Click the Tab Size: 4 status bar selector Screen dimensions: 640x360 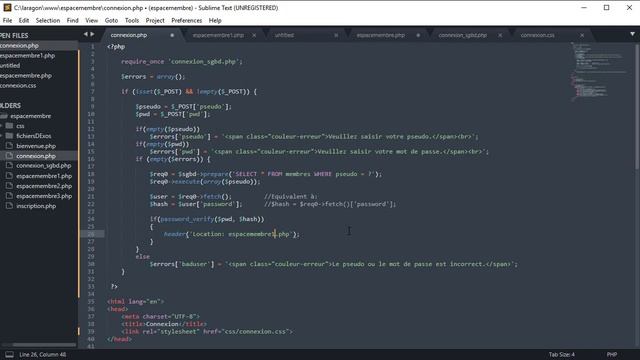(562, 354)
